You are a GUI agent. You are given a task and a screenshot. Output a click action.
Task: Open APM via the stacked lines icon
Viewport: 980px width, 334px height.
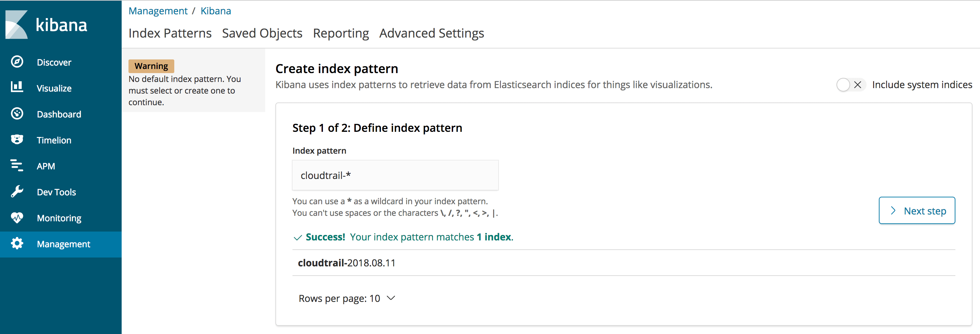coord(17,166)
